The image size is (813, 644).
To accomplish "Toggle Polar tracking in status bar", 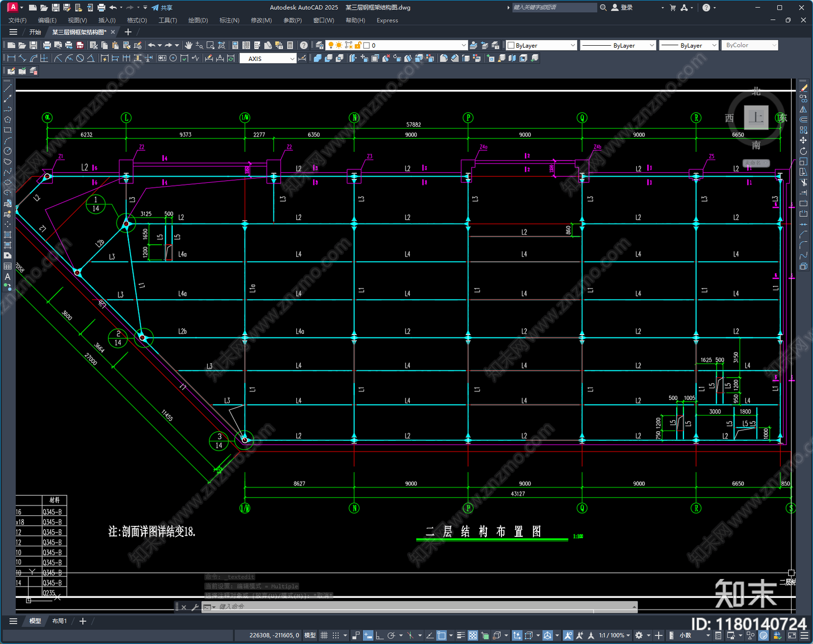I will 391,635.
